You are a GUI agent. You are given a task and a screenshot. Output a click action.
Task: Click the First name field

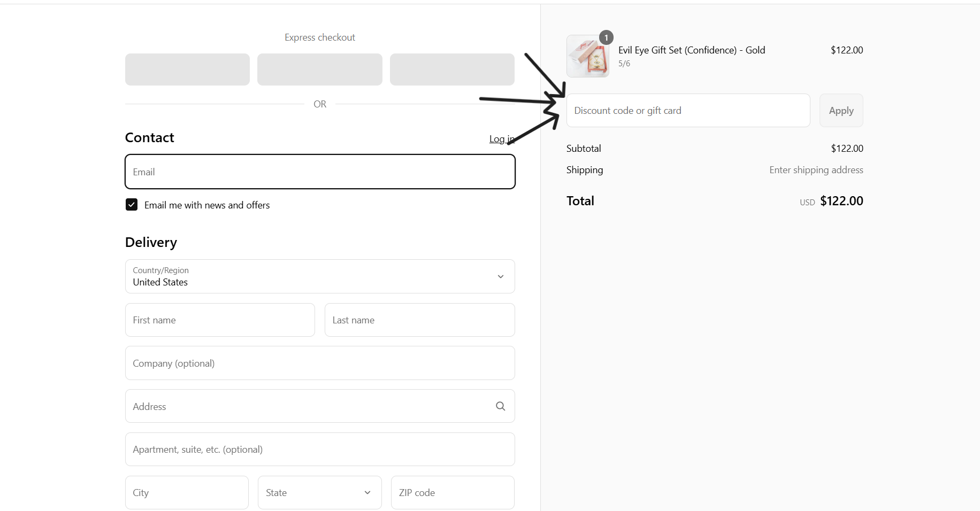tap(219, 320)
